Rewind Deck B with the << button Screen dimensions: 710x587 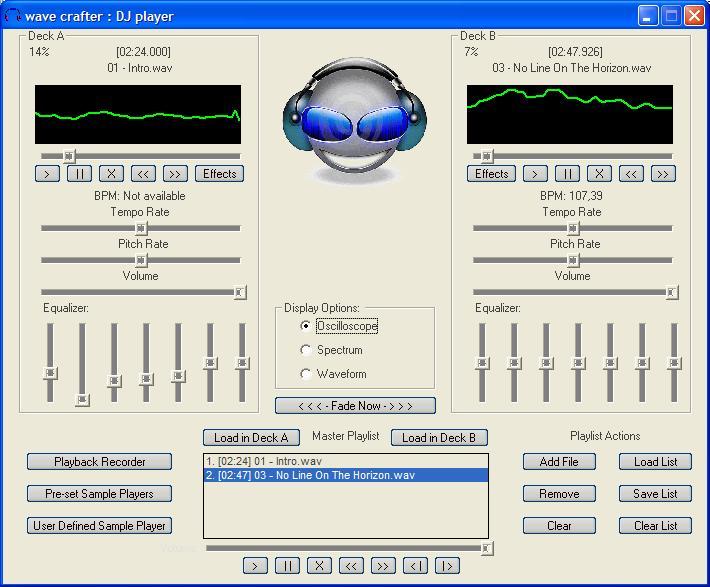pyautogui.click(x=631, y=174)
